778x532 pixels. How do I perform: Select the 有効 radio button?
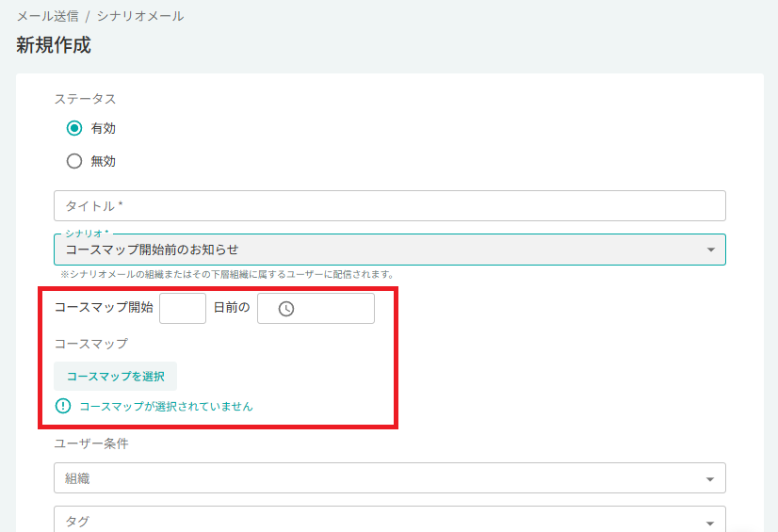click(74, 128)
